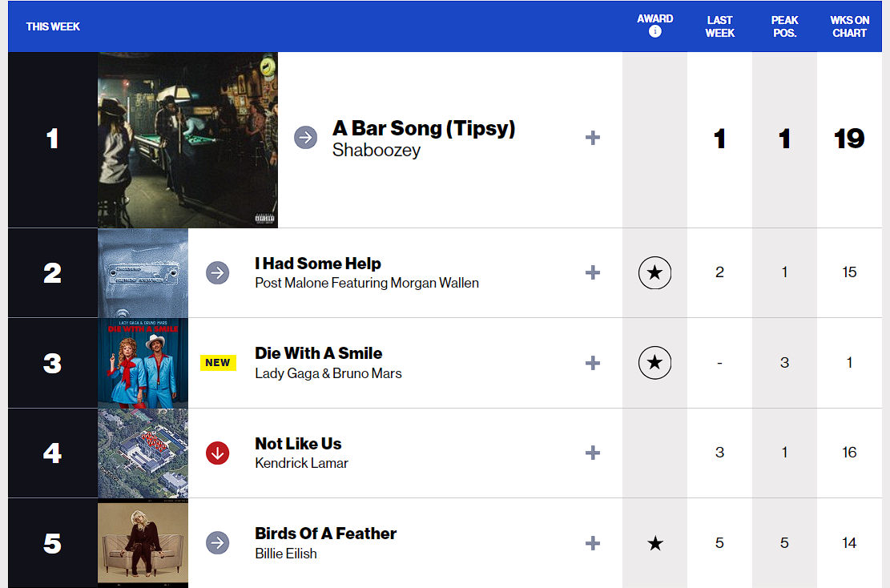Click plus icon beside Birds Of A Feather

[x=593, y=543]
